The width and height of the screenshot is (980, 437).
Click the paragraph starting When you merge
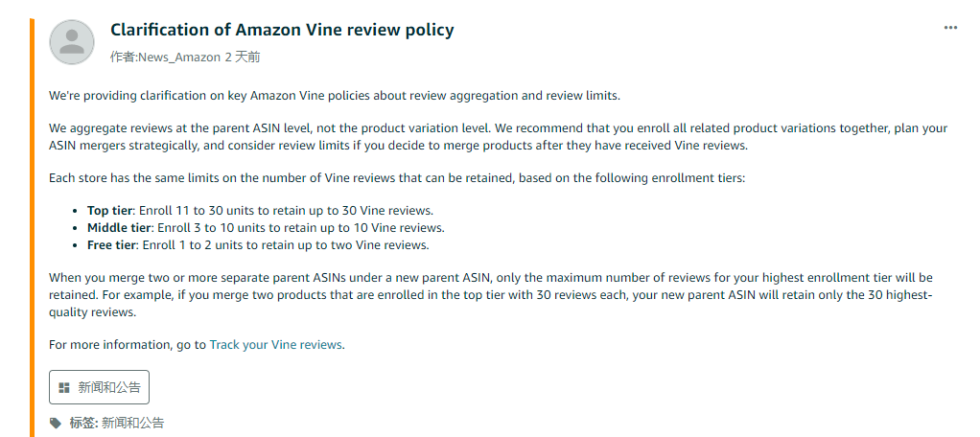click(x=491, y=294)
